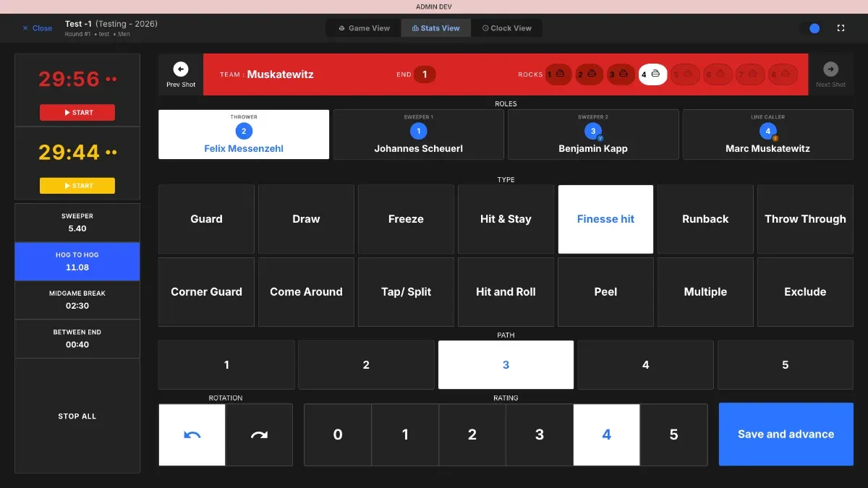868x488 pixels.
Task: Select highlighted rock 4 icon
Action: tap(652, 74)
